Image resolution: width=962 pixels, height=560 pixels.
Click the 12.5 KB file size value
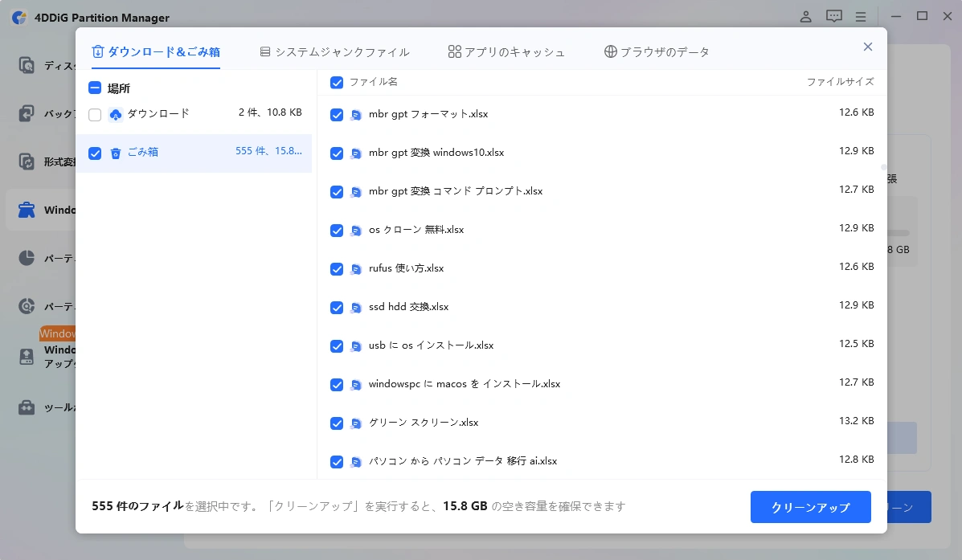click(857, 344)
